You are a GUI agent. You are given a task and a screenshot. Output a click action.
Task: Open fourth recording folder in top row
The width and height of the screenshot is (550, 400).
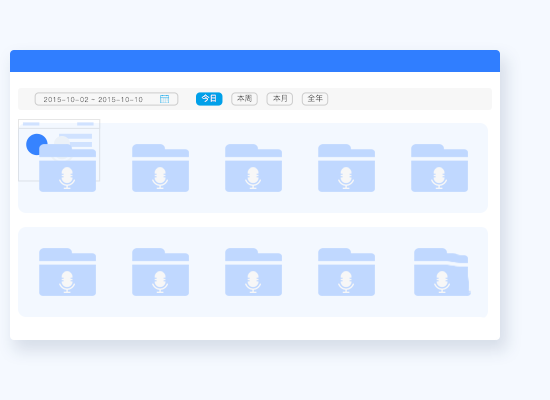click(x=346, y=168)
